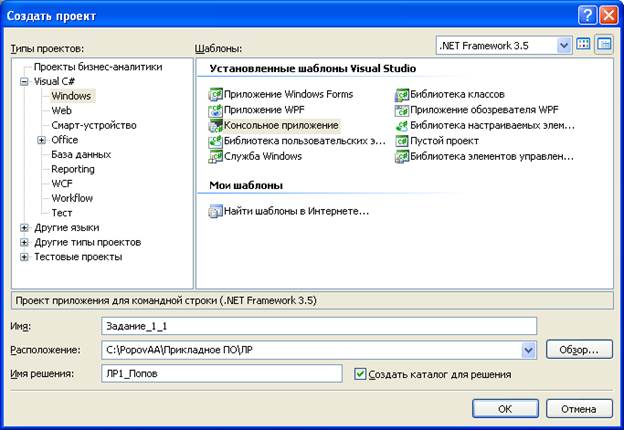
Task: Switch templates to large icons view
Action: tap(583, 45)
